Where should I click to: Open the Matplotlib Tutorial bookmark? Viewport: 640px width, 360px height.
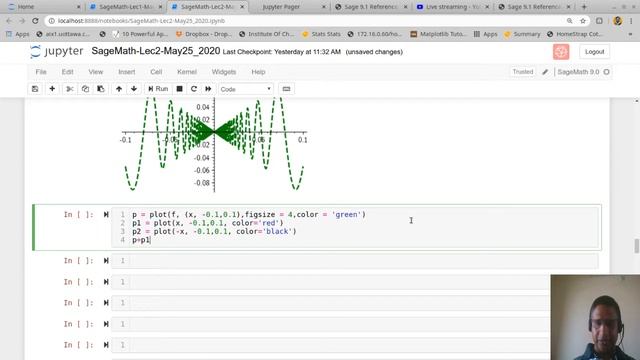(438, 34)
